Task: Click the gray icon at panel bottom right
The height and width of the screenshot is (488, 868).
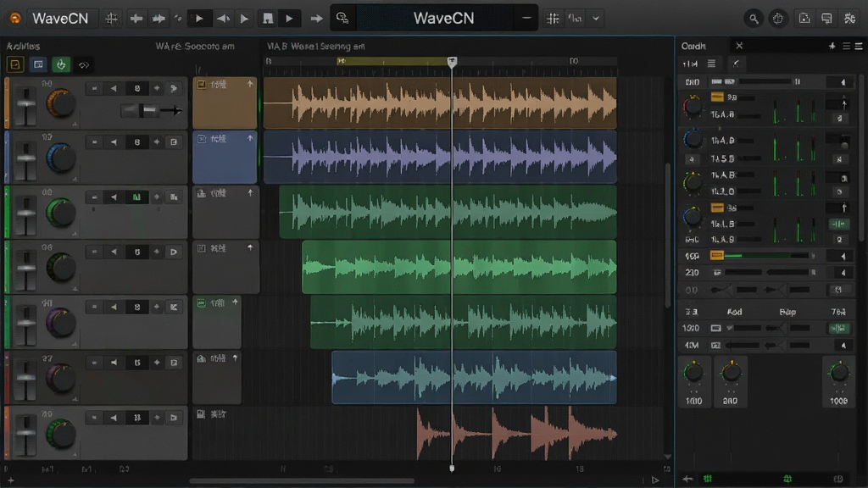Action: tap(838, 479)
